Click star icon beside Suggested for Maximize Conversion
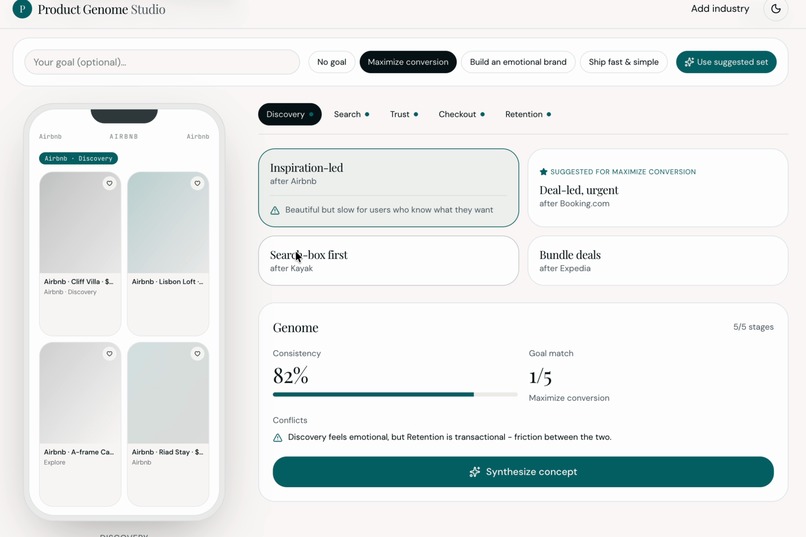806x537 pixels. 543,172
